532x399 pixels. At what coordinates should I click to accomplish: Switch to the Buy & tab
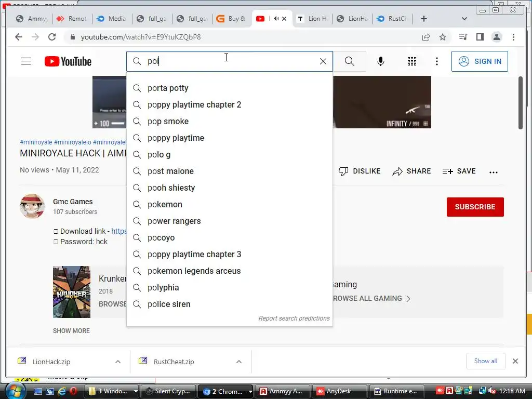click(x=232, y=19)
